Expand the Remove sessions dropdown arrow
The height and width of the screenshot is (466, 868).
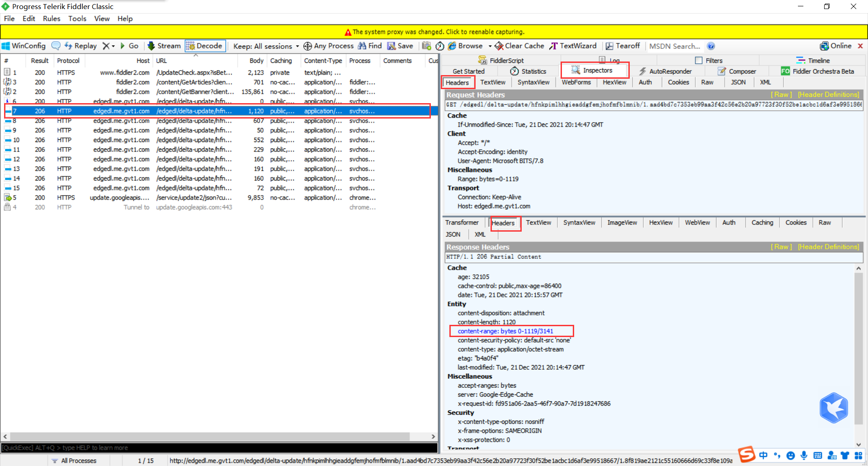click(113, 46)
